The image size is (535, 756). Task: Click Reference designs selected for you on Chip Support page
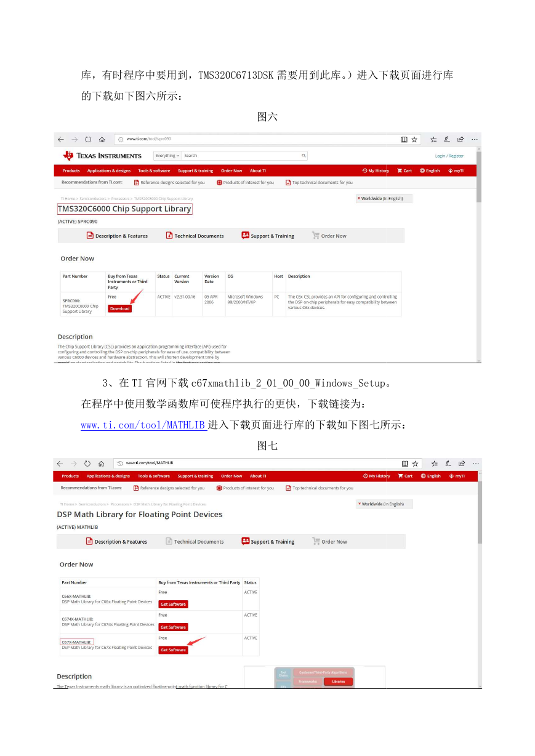tap(169, 182)
